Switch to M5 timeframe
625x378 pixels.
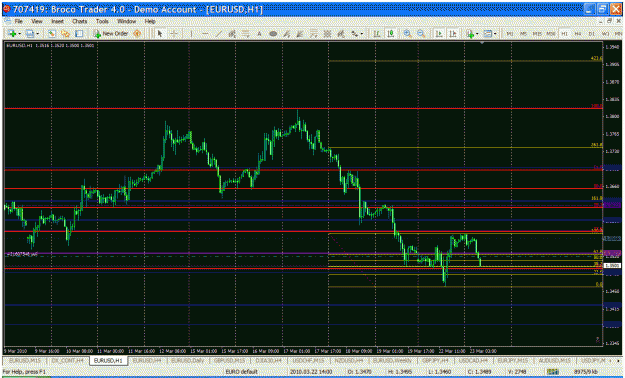click(523, 34)
